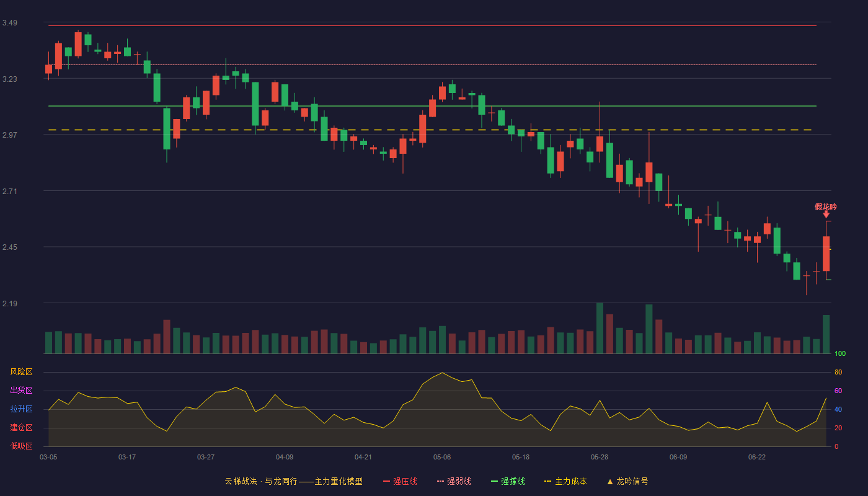Select the rightmost green volume bar
The width and height of the screenshot is (868, 496).
coord(826,334)
